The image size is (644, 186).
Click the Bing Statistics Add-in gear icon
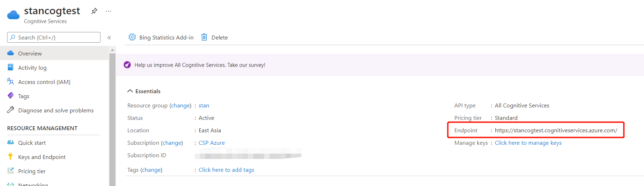pos(132,37)
